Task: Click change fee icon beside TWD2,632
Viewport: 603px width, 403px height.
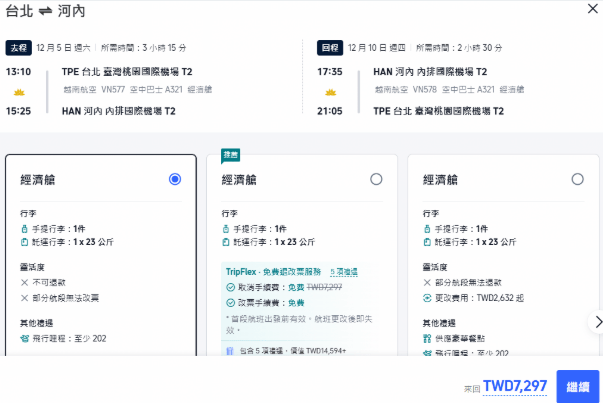Action: (x=427, y=298)
